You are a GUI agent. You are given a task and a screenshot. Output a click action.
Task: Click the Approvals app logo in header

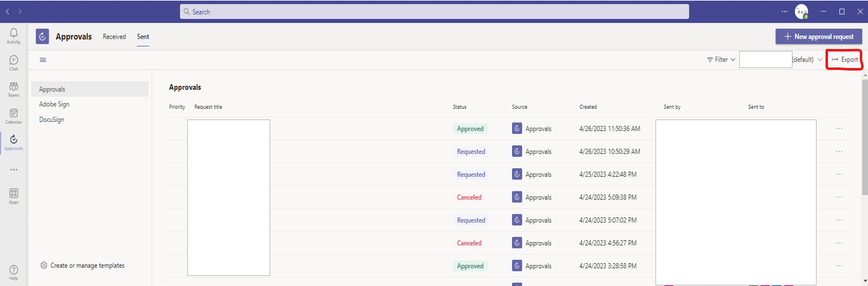43,37
